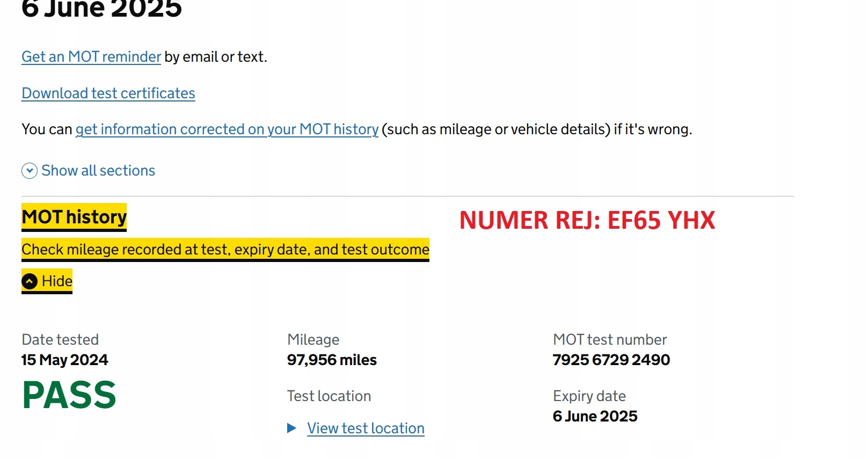Click the green PASS result text
The height and width of the screenshot is (458, 868).
point(69,395)
